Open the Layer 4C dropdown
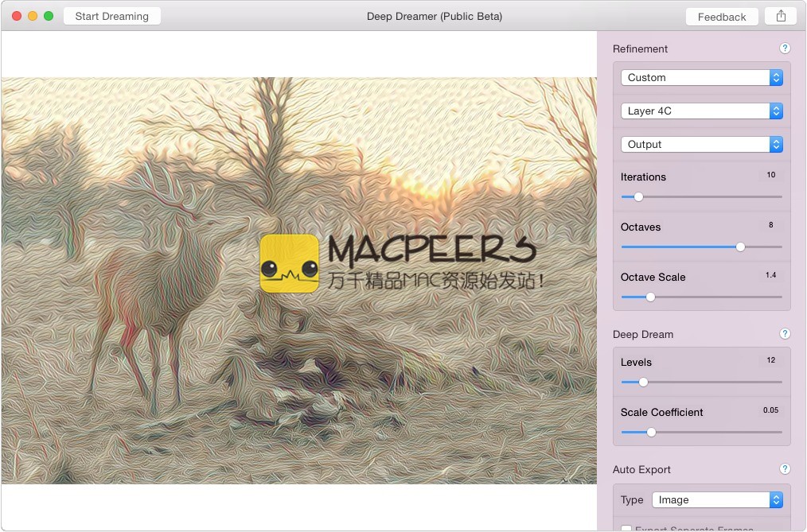Screen dimensions: 807x532 (x=702, y=111)
